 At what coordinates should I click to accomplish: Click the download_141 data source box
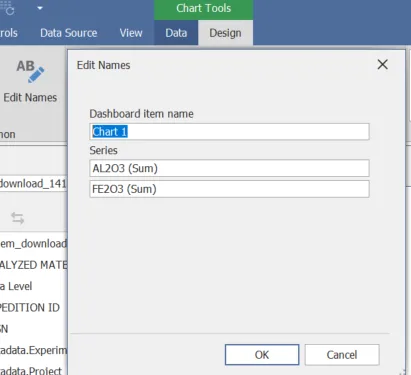33,183
